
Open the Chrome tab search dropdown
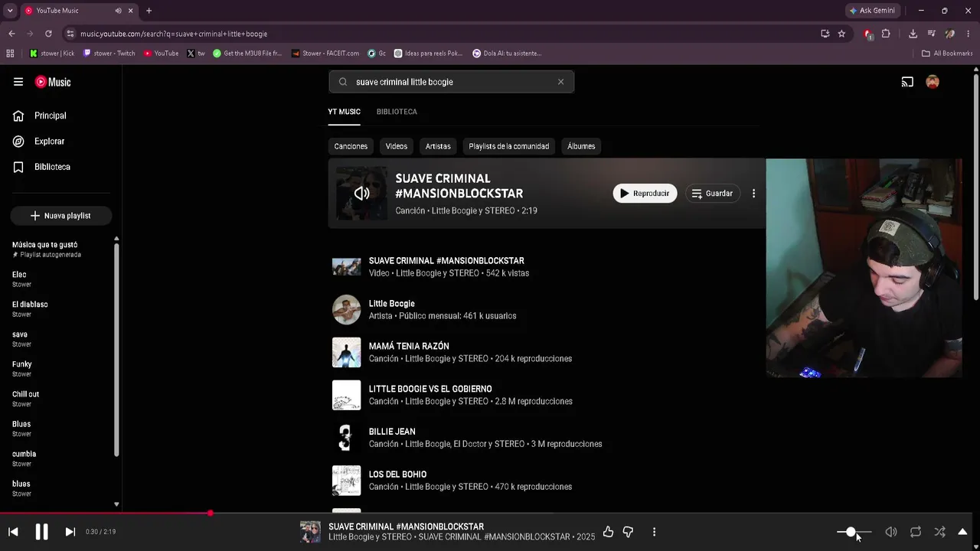[x=10, y=11]
